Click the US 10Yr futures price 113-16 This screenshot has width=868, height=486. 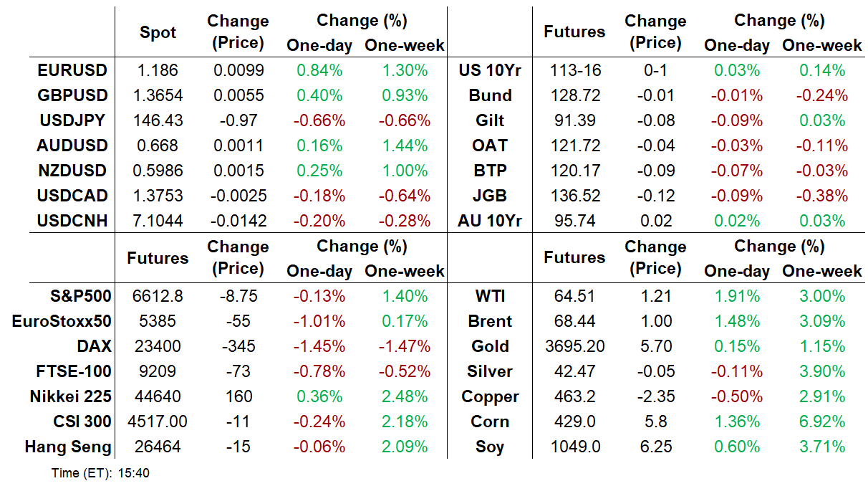click(x=575, y=70)
